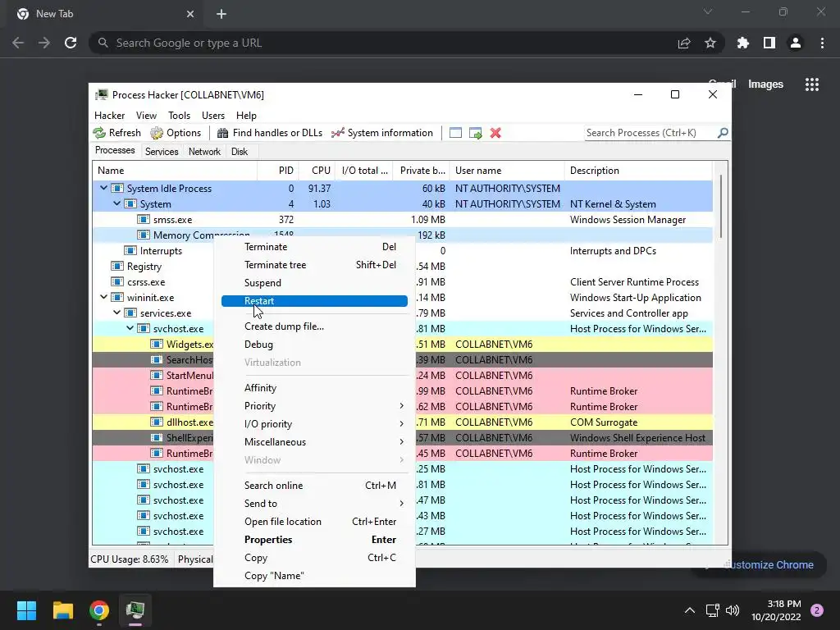Open System information graph icon
The width and height of the screenshot is (840, 630).
coord(337,133)
